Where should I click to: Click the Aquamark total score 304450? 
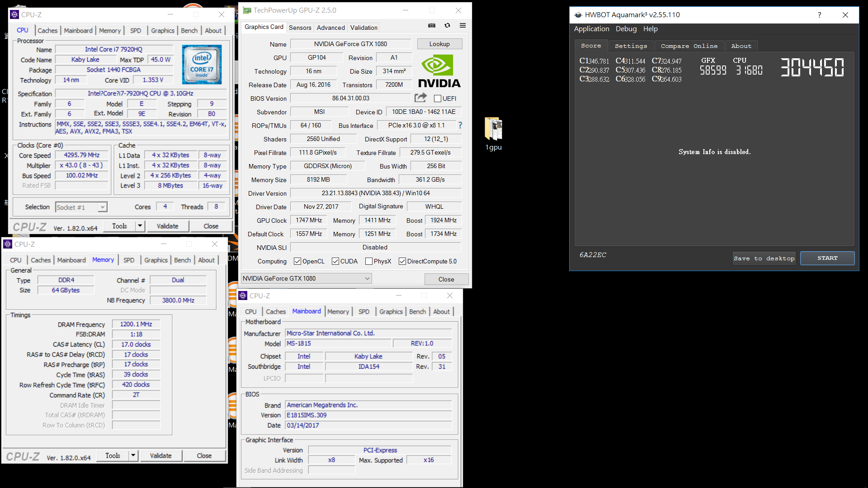click(x=812, y=67)
